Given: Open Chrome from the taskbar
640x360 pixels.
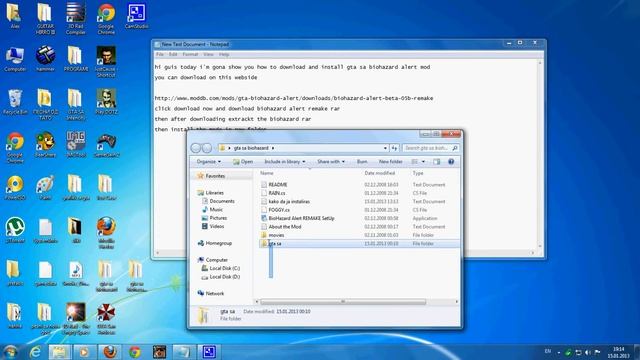Looking at the screenshot, I should (135, 352).
